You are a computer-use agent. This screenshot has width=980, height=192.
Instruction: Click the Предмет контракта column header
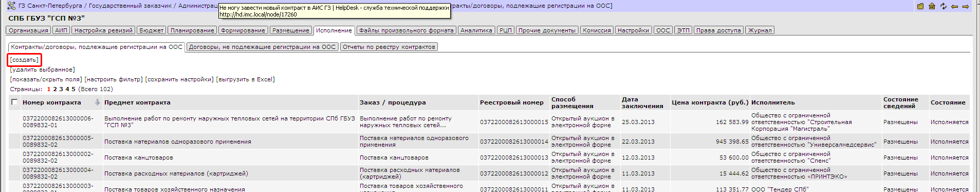coord(137,102)
